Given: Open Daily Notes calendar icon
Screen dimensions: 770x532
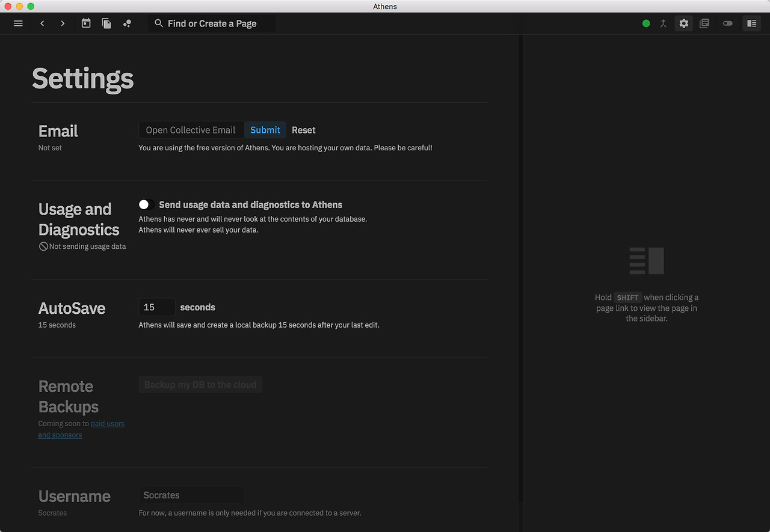Looking at the screenshot, I should pyautogui.click(x=86, y=23).
